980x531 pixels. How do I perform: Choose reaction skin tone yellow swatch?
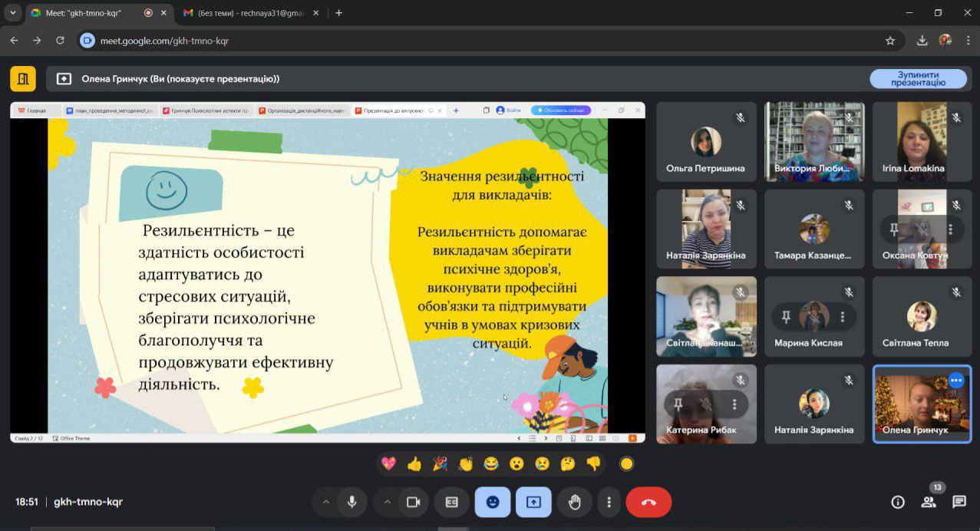pyautogui.click(x=626, y=463)
